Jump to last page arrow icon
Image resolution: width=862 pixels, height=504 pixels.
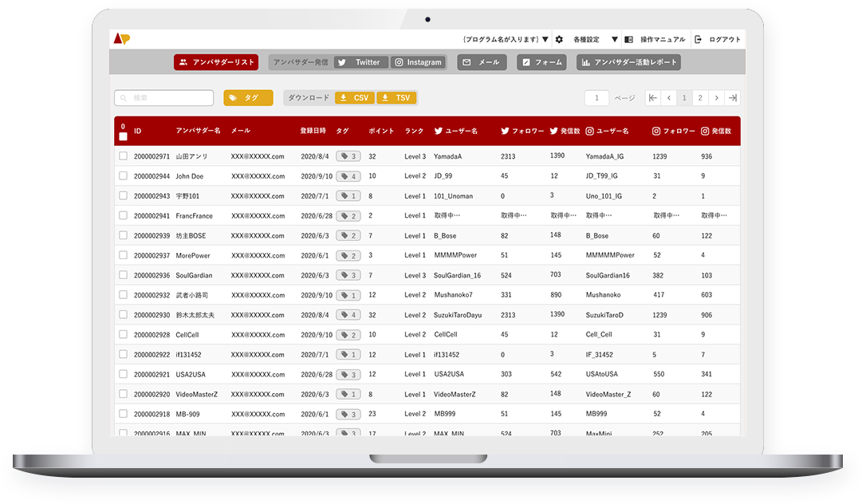pyautogui.click(x=733, y=98)
